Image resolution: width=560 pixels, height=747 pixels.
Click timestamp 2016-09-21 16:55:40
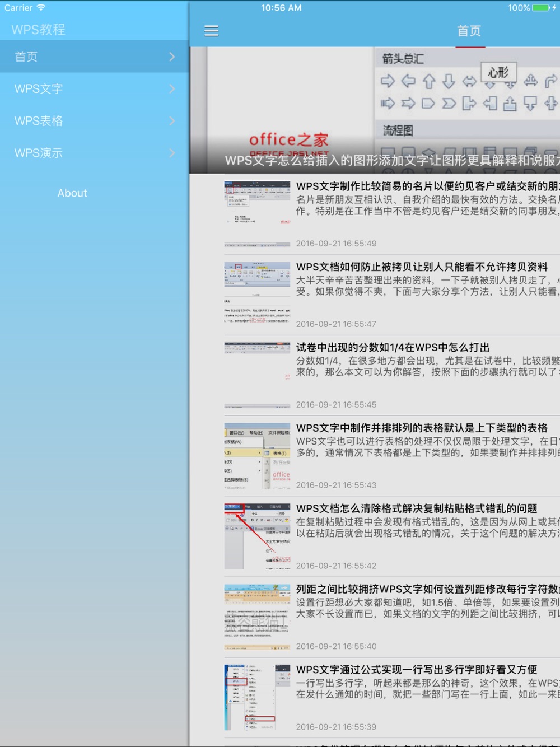[x=336, y=647]
